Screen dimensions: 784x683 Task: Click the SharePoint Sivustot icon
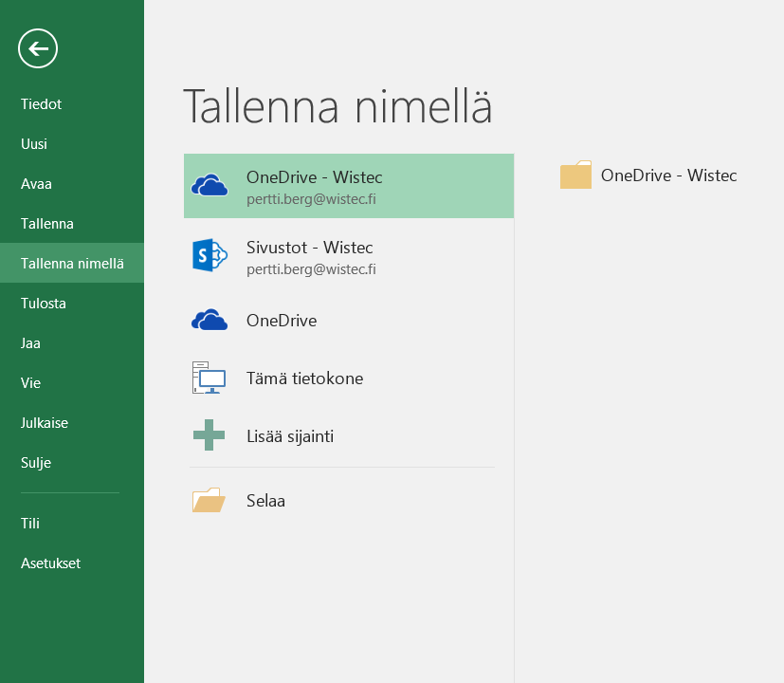click(x=210, y=255)
